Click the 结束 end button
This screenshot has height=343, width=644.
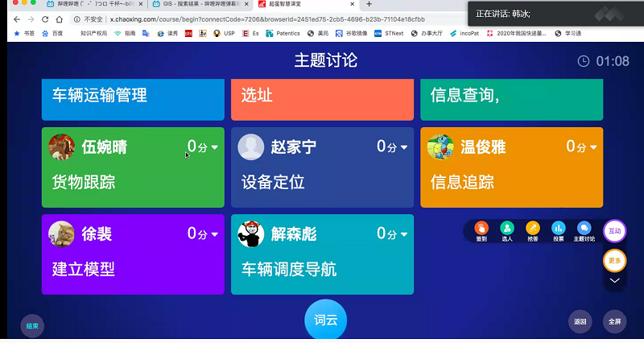point(32,326)
